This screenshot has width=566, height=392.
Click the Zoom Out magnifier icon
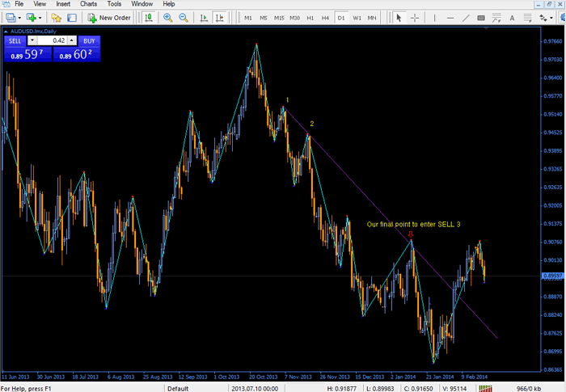pos(184,17)
